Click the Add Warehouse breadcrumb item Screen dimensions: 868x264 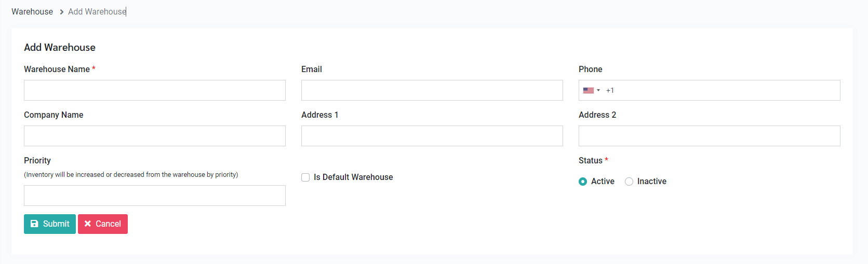pos(97,11)
